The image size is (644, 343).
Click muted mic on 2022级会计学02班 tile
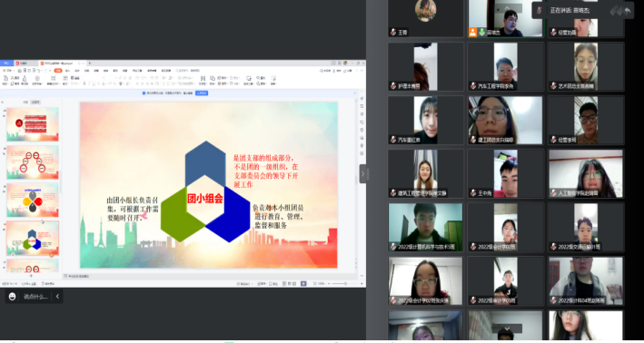pos(473,247)
